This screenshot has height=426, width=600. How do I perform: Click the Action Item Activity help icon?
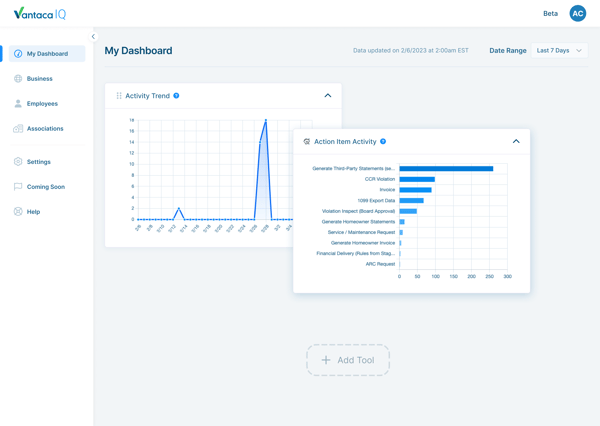coord(383,142)
